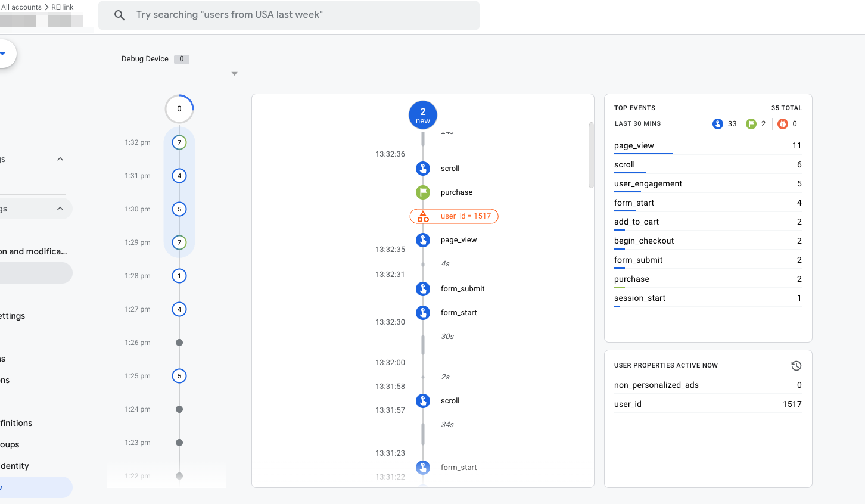Click the top seconds circle showing 0
865x504 pixels.
(x=179, y=109)
